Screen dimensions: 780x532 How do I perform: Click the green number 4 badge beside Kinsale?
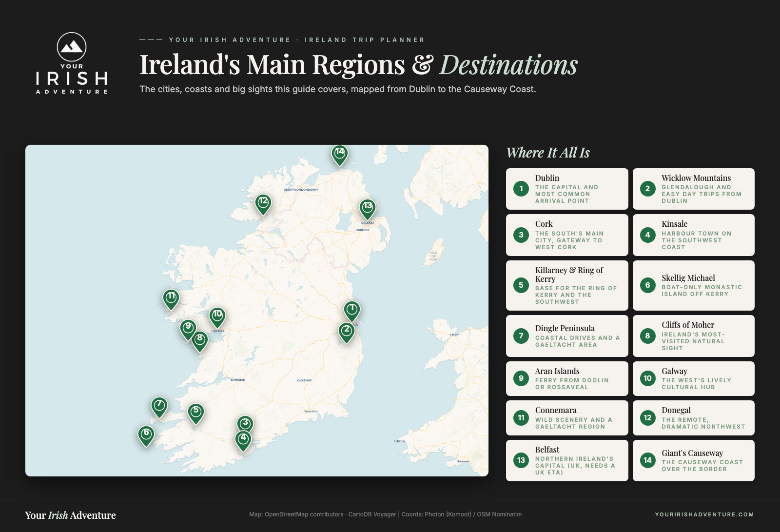[648, 235]
